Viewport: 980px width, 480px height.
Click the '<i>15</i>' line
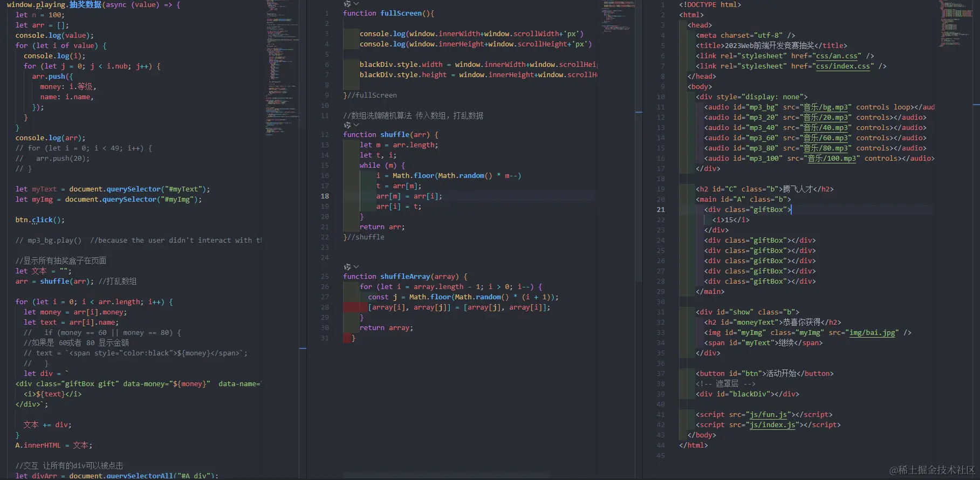pyautogui.click(x=731, y=220)
